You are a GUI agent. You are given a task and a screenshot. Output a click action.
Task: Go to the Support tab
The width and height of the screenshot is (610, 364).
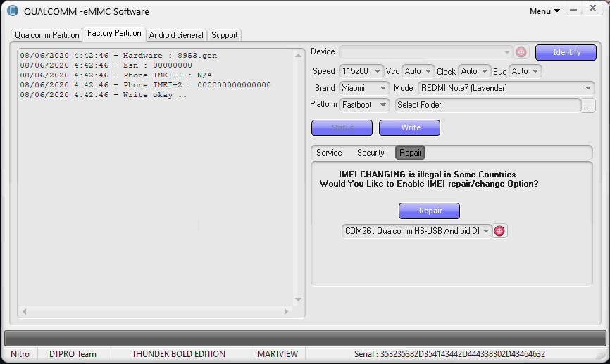tap(225, 35)
